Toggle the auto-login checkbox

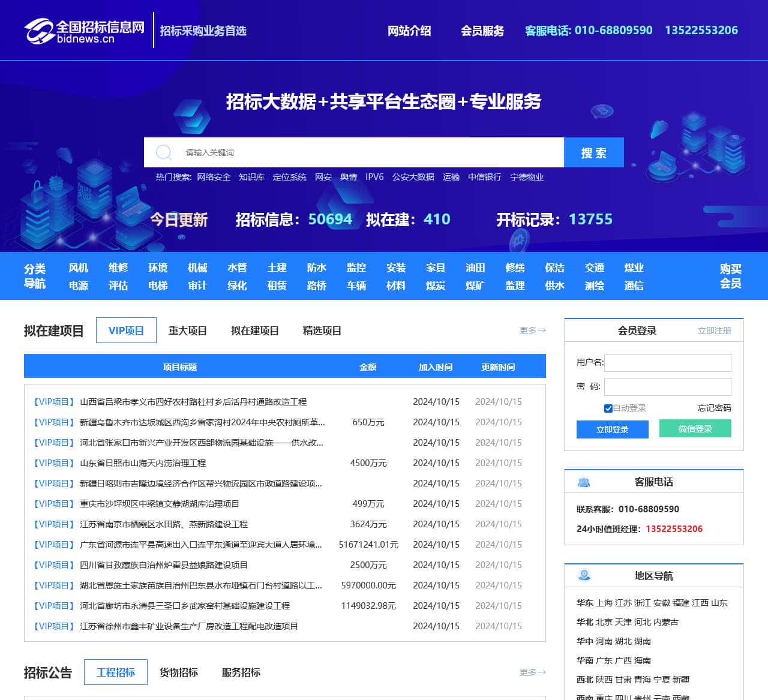pos(608,408)
